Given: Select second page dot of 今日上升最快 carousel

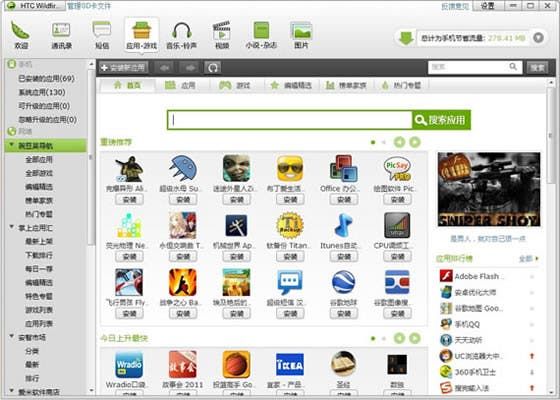Looking at the screenshot, I should click(384, 338).
